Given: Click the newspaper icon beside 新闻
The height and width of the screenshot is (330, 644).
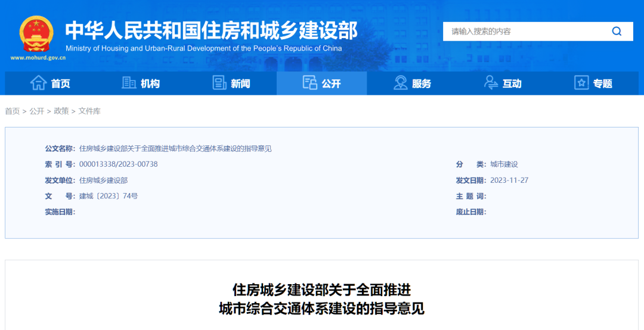Looking at the screenshot, I should pos(219,83).
